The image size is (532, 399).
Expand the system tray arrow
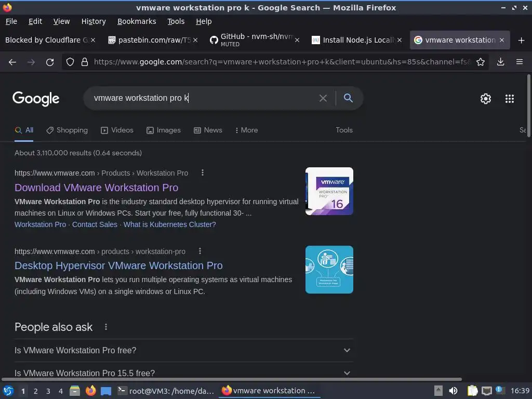(438, 391)
